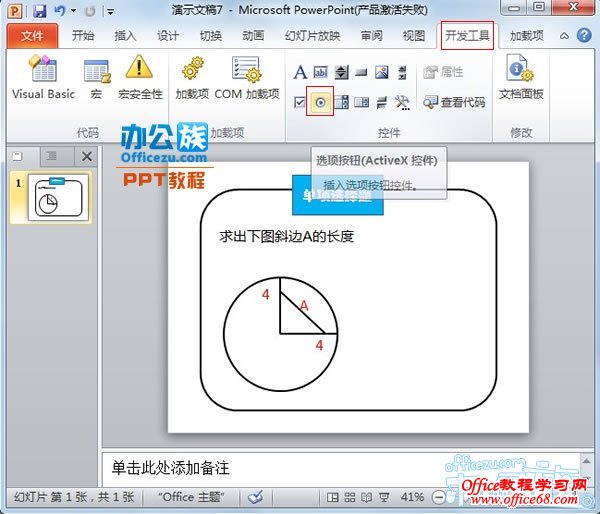Image resolution: width=600 pixels, height=514 pixels.
Task: Open COM 加载项 dialog
Action: click(246, 78)
